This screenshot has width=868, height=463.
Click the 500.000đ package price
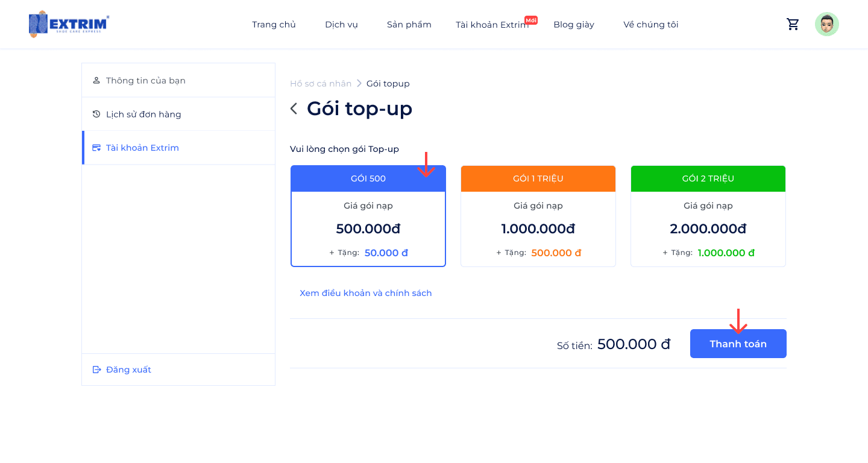click(x=368, y=229)
